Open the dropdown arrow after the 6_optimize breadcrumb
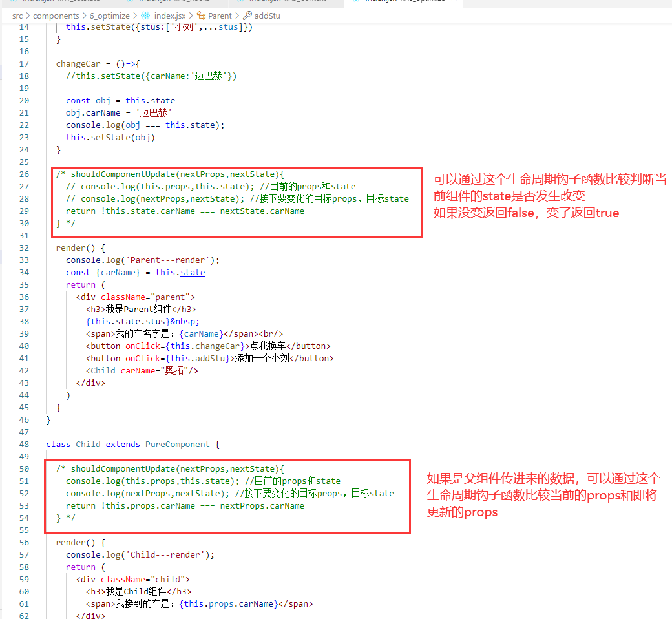This screenshot has height=619, width=672. pyautogui.click(x=136, y=16)
